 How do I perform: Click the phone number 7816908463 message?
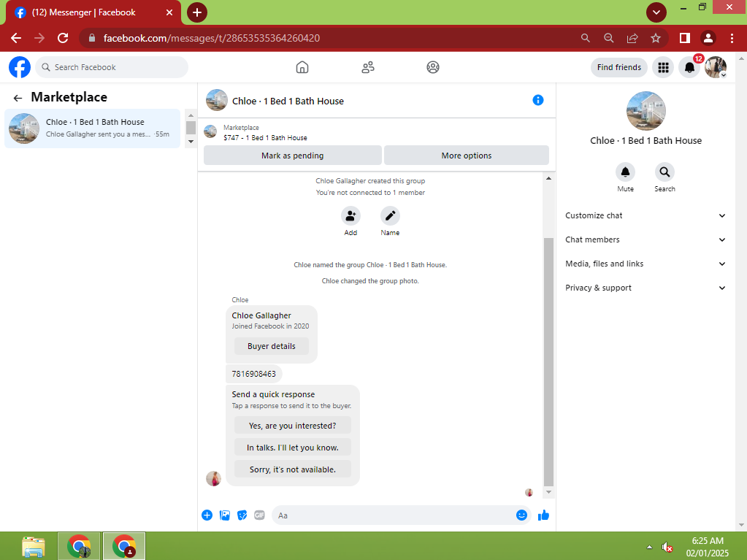(x=254, y=374)
